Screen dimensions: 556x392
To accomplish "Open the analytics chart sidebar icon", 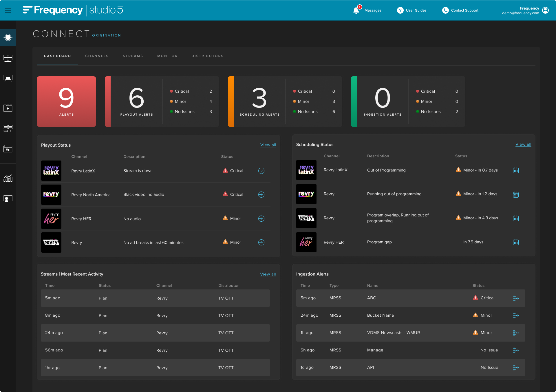I will coord(8,178).
